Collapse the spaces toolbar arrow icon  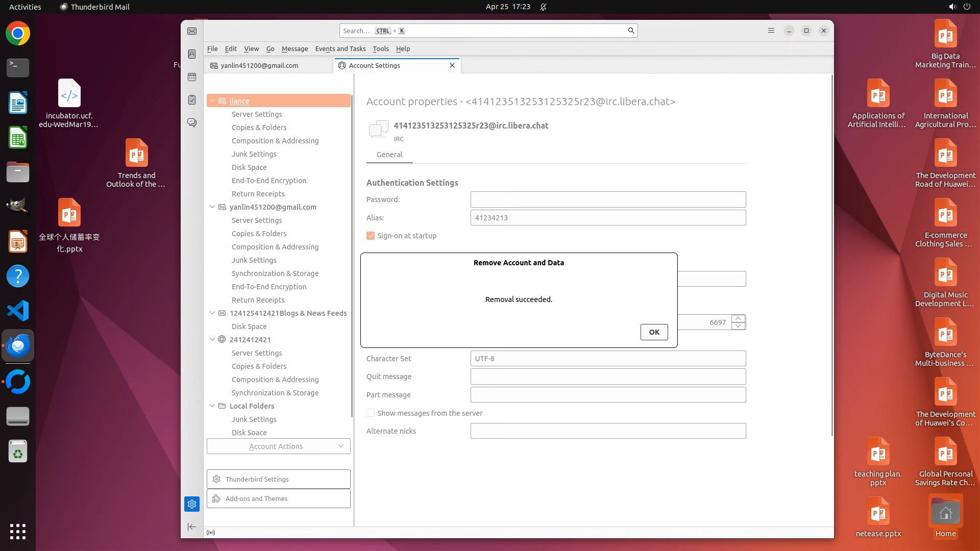192,527
